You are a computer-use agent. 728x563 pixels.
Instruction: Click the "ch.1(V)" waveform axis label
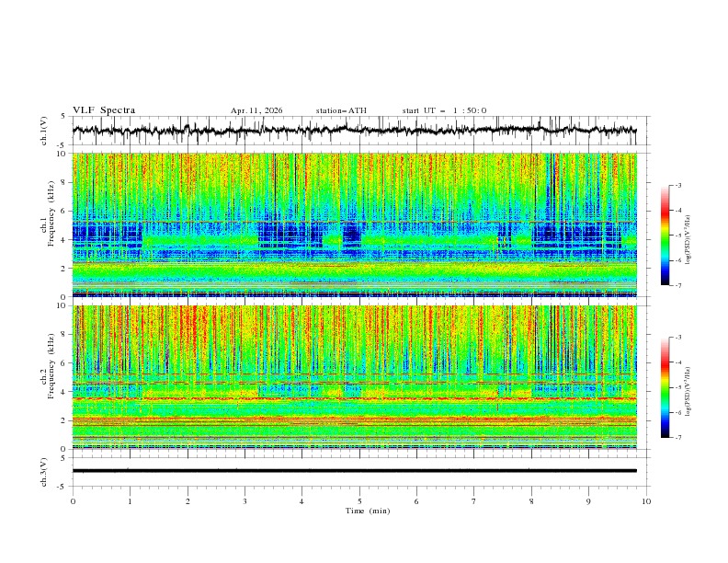click(x=44, y=131)
